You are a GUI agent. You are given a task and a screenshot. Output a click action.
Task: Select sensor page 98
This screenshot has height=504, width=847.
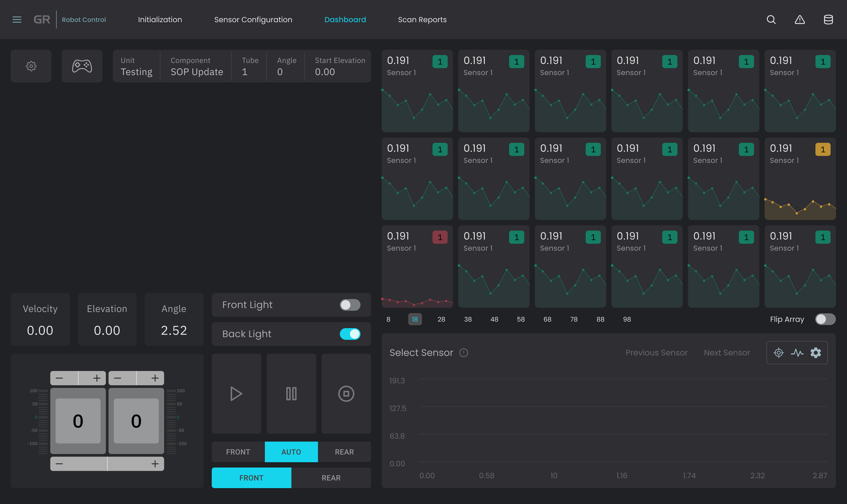tap(627, 319)
